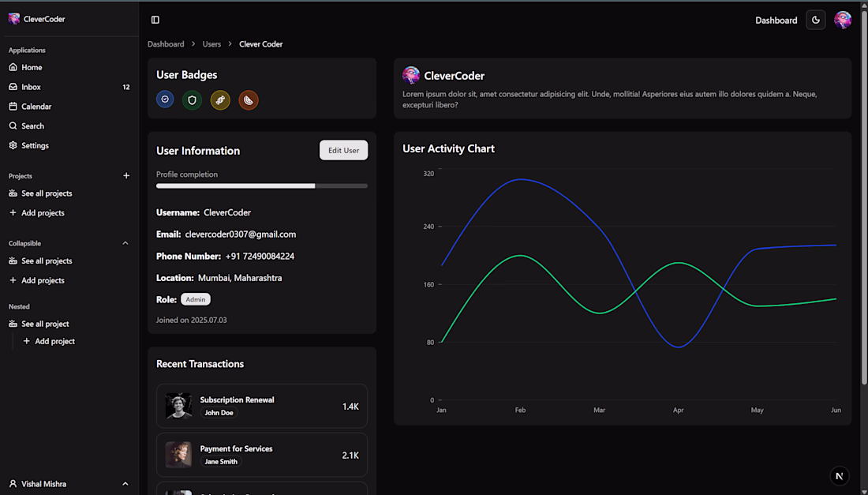
Task: Click the Calendar icon in sidebar
Action: point(13,107)
